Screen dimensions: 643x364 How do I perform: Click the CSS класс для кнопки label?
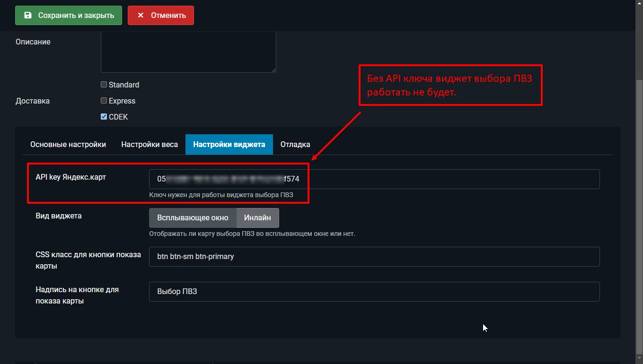click(x=88, y=260)
